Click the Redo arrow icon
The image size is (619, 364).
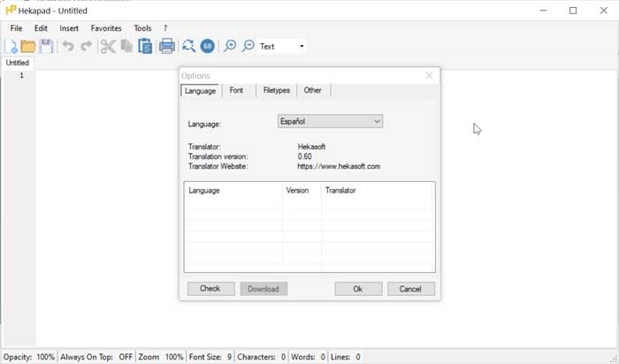click(86, 47)
